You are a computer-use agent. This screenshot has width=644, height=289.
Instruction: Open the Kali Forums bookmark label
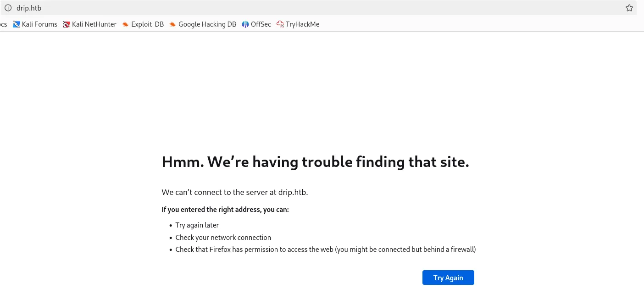click(39, 24)
